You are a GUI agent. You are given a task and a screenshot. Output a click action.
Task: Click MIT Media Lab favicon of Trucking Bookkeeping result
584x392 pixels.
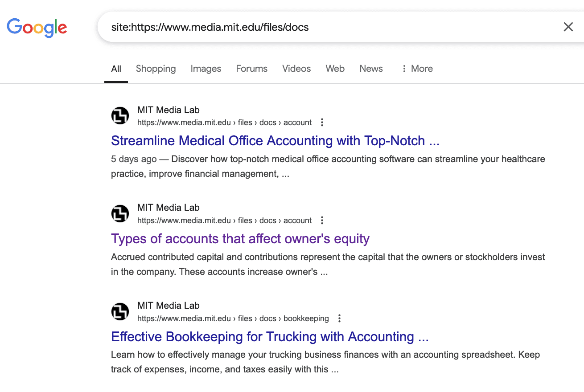point(120,312)
